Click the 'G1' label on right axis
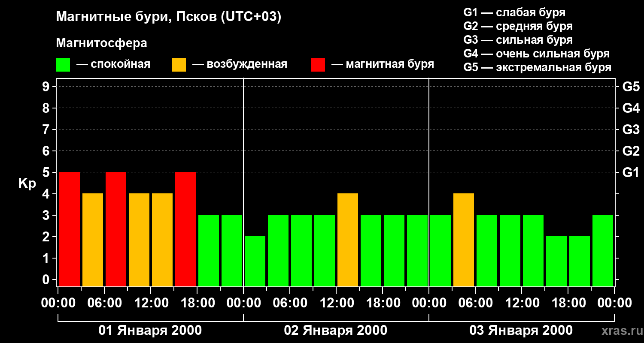The height and width of the screenshot is (343, 644). coord(631,173)
